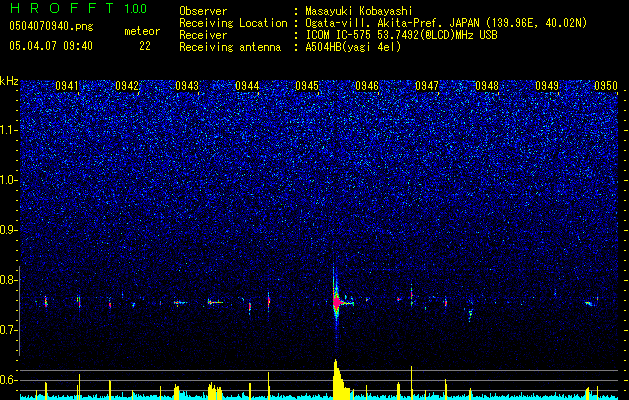This screenshot has width=629, height=400.
Task: Select the filename 0504070940.png
Action: click(x=51, y=26)
